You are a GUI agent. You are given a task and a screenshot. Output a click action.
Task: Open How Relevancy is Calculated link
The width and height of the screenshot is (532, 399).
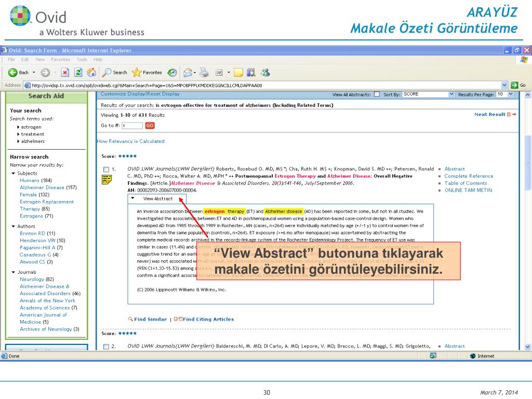pyautogui.click(x=130, y=141)
